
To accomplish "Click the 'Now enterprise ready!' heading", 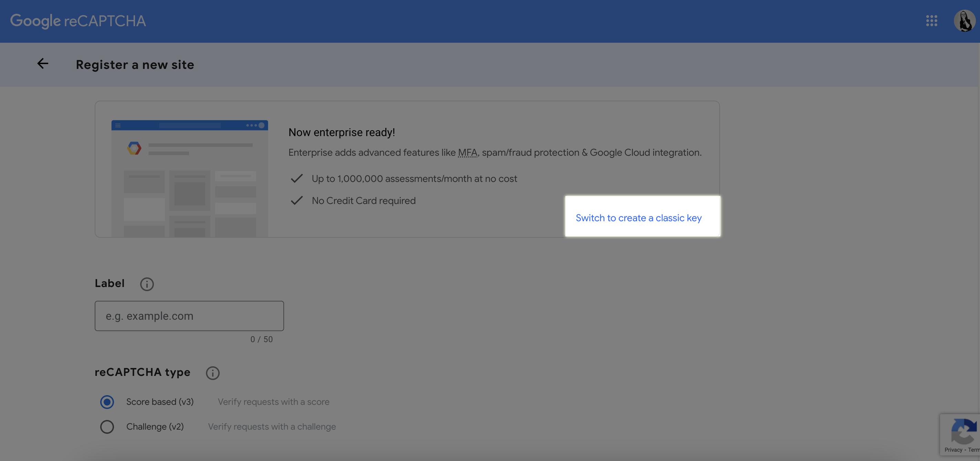I will click(x=342, y=132).
